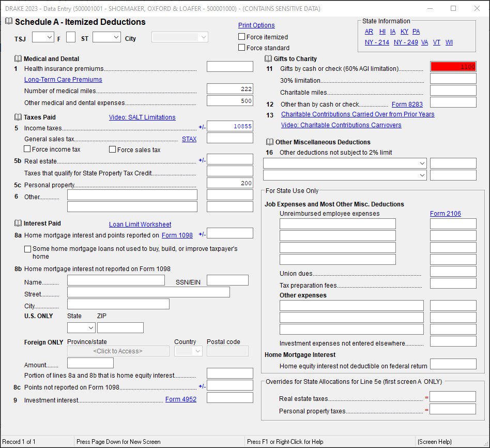Select the WI state information link
Viewport: 490px width, 448px height.
449,42
